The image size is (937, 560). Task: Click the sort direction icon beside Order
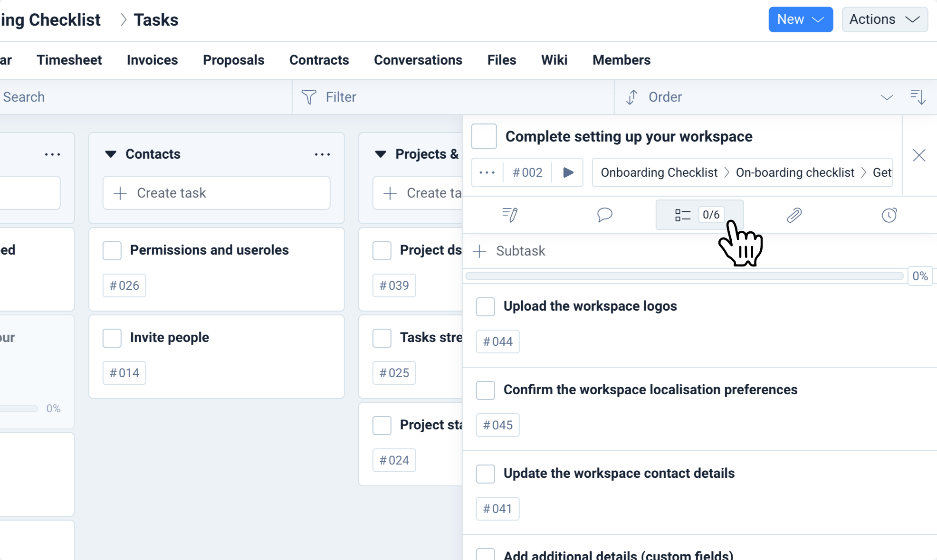(x=918, y=97)
